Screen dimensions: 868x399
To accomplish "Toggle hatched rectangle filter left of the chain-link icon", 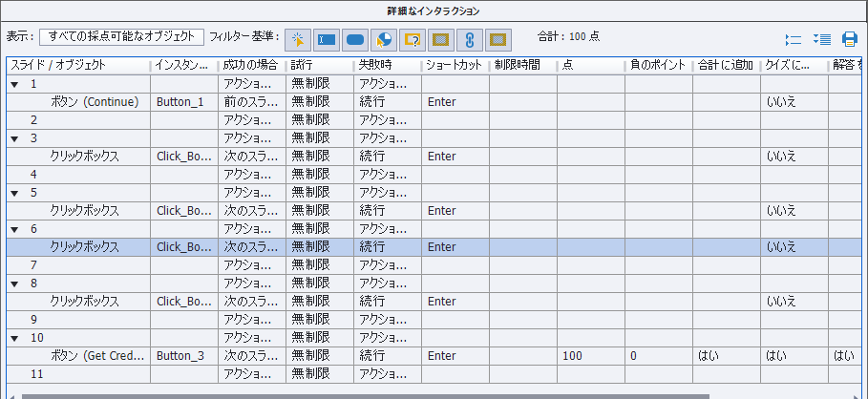I will pos(440,39).
